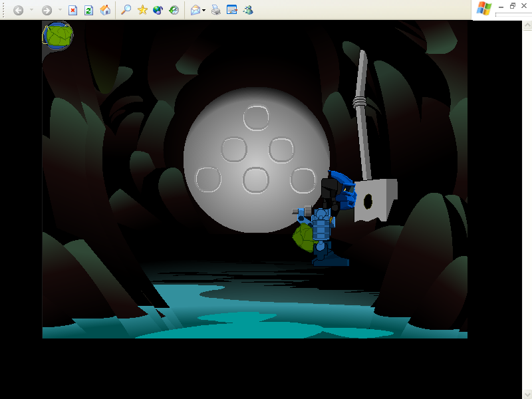
Task: Click the bottom-center circle on the stone
Action: click(255, 180)
